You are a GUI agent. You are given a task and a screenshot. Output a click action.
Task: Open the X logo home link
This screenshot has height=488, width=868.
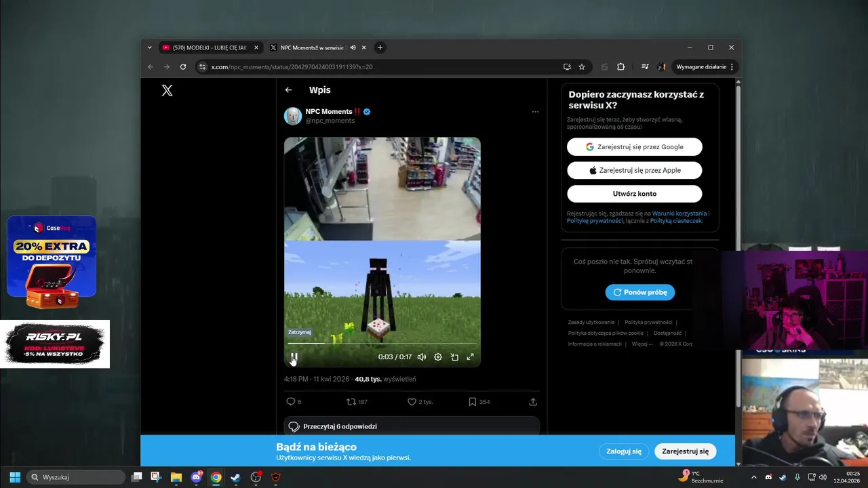coord(167,90)
